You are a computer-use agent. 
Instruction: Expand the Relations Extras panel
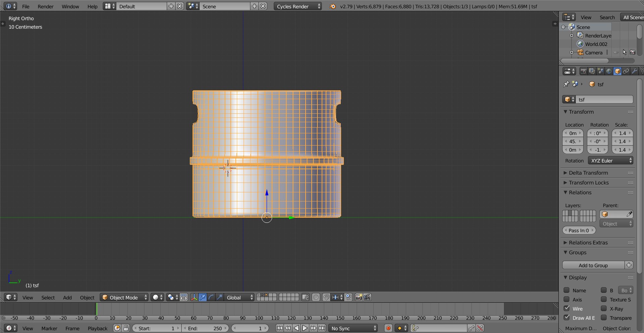pyautogui.click(x=588, y=243)
